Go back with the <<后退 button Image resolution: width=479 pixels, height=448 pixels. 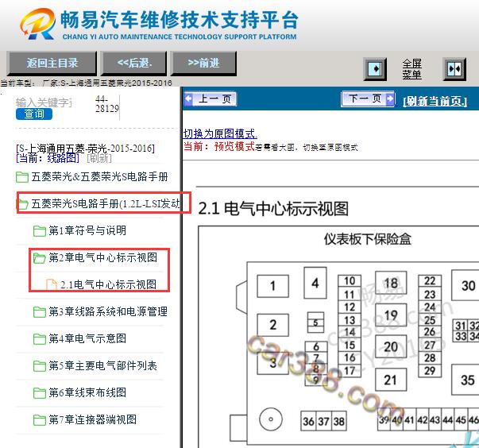coord(134,64)
